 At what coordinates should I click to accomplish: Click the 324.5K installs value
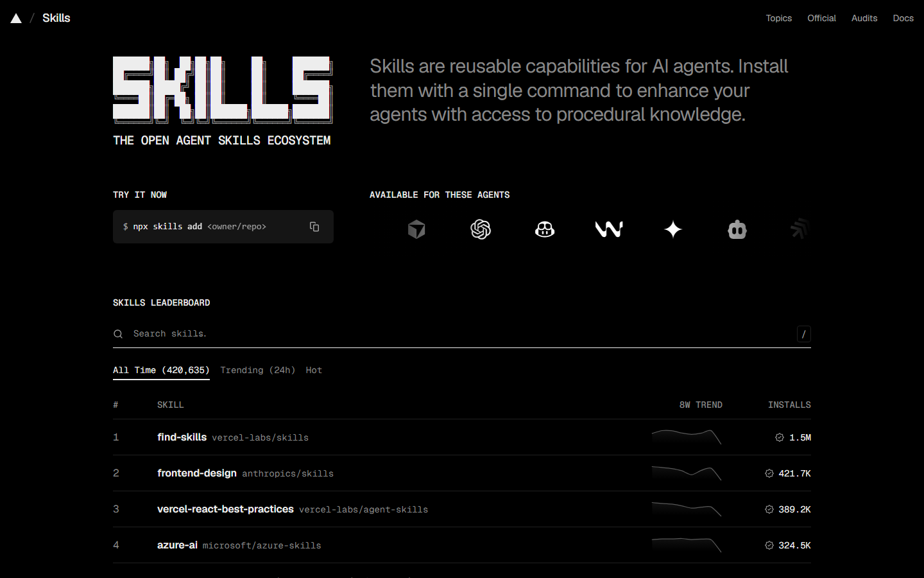click(794, 545)
